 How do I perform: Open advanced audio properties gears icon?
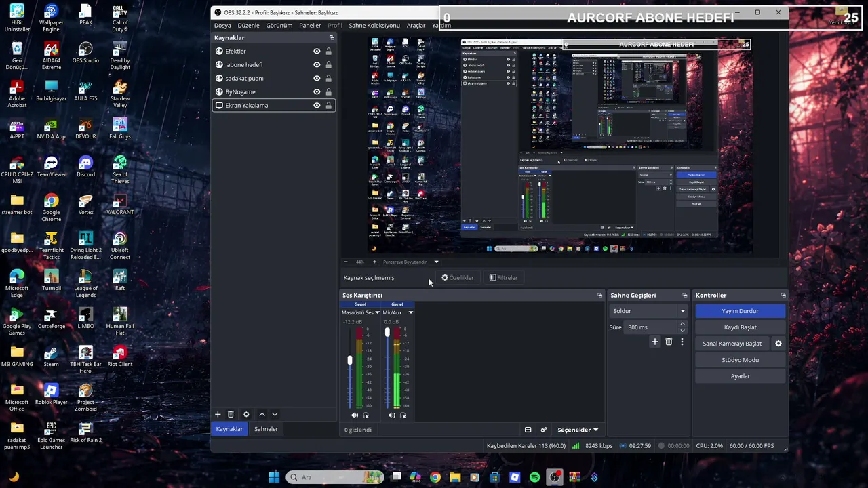(x=543, y=430)
